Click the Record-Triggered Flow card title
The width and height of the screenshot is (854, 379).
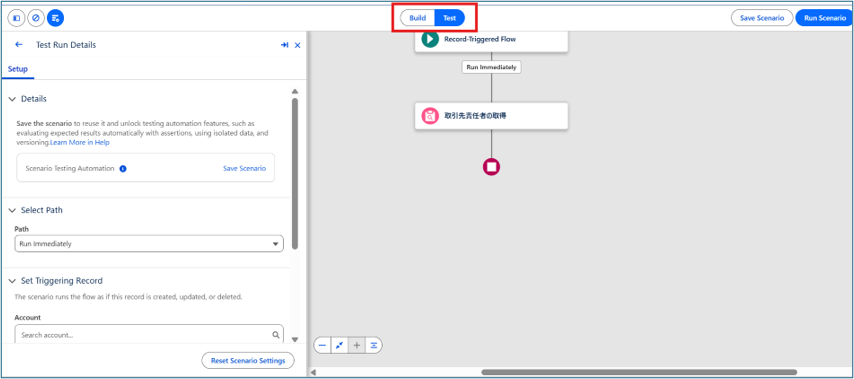click(x=480, y=39)
